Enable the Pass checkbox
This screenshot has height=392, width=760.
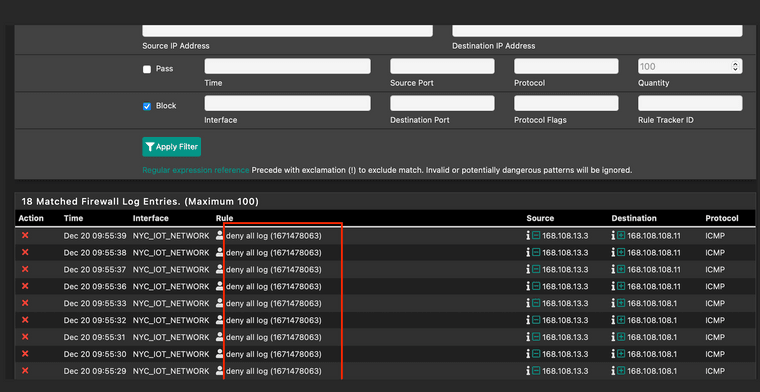pos(147,69)
